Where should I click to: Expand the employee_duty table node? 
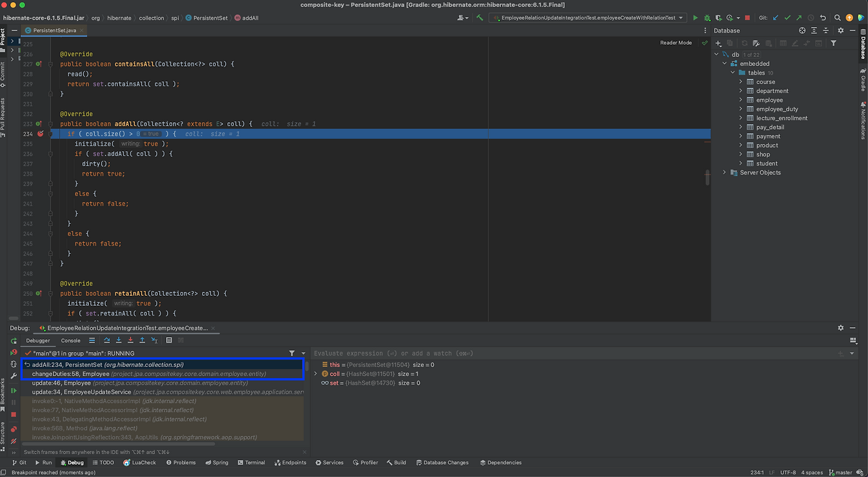[x=741, y=109]
